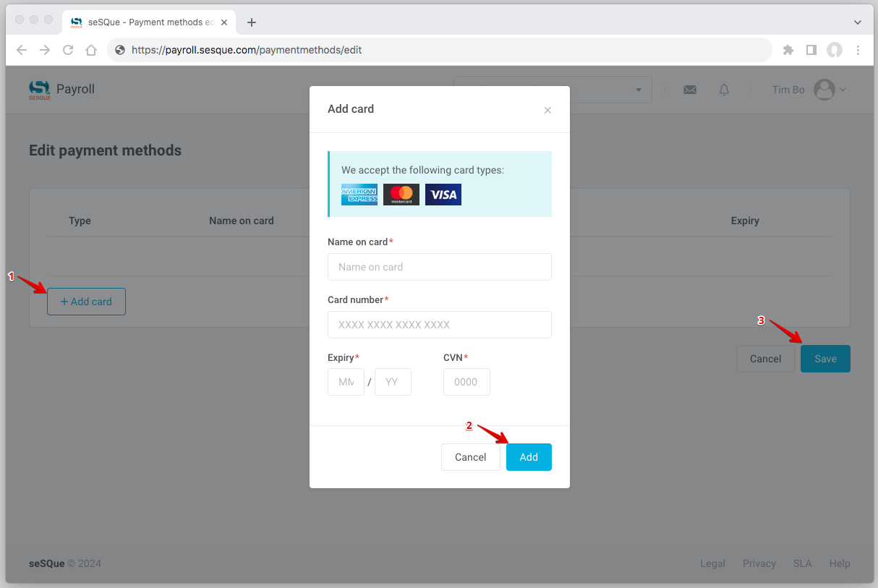Click the Chrome three-dot menu icon
This screenshot has width=878, height=588.
click(858, 50)
